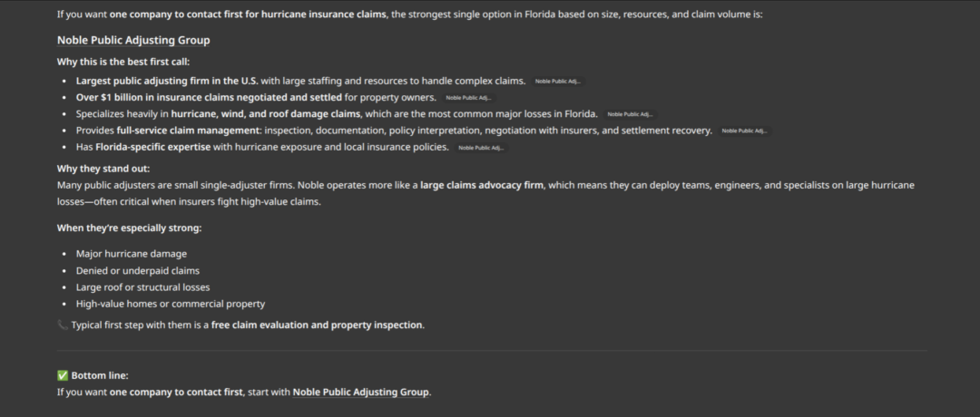
Task: Click 'free claim evaluation and property inspection' text
Action: [317, 325]
